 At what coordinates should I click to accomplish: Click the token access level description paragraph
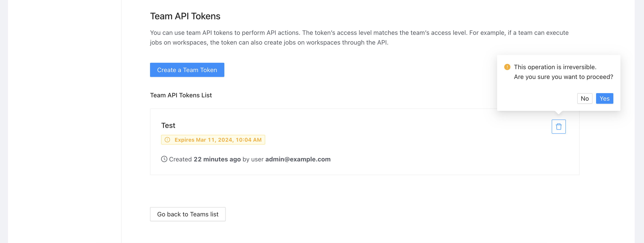click(x=359, y=33)
